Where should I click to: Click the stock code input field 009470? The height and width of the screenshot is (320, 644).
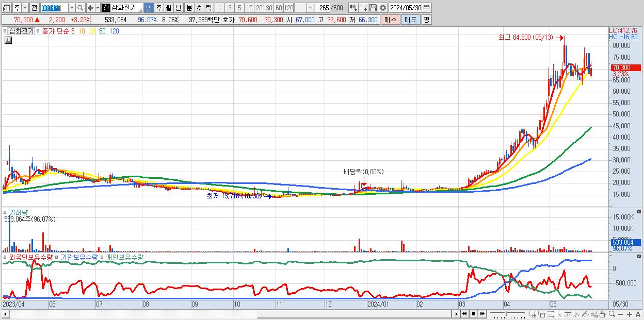tap(54, 8)
